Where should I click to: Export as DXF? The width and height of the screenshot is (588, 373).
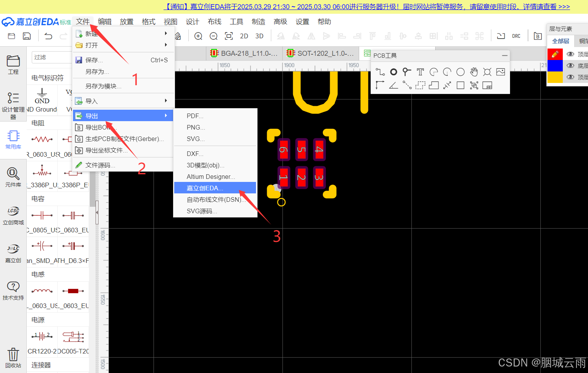pyautogui.click(x=215, y=154)
